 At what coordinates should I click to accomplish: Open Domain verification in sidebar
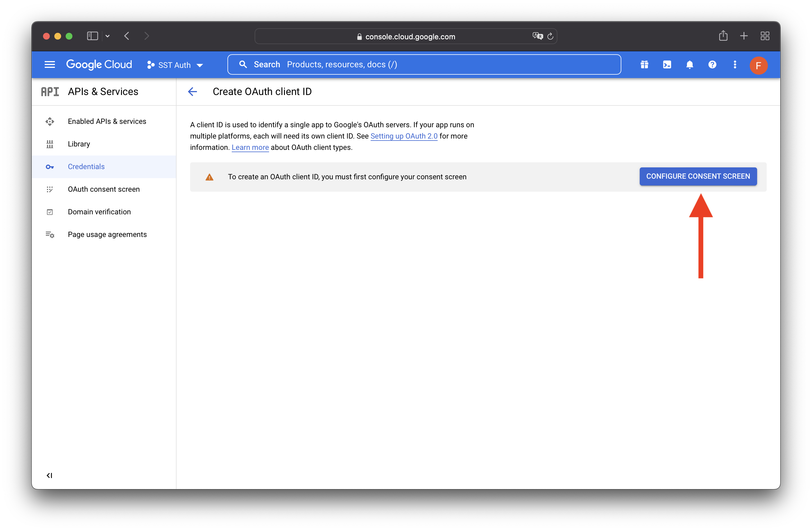104,212
